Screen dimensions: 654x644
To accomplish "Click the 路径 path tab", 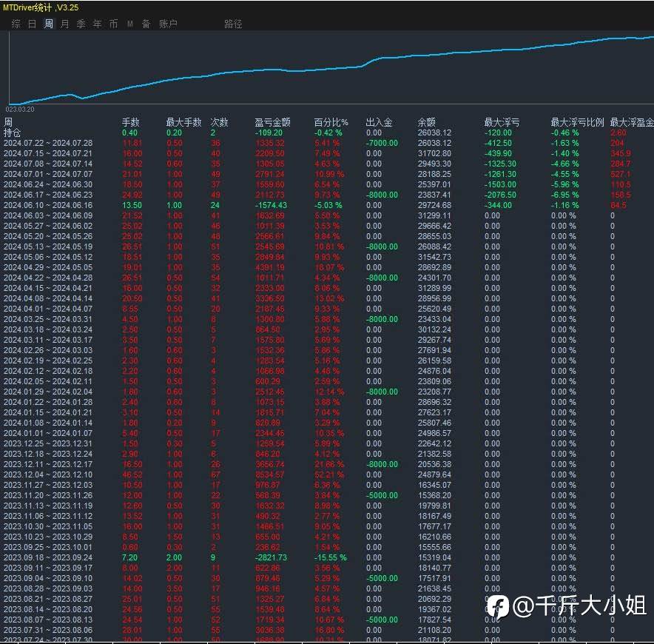I will pos(233,24).
